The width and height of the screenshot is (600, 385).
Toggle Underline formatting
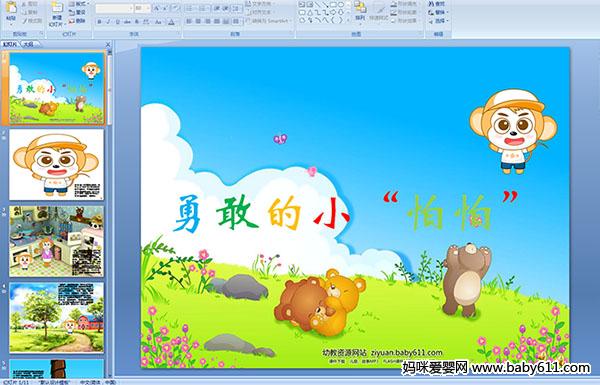tap(118, 22)
